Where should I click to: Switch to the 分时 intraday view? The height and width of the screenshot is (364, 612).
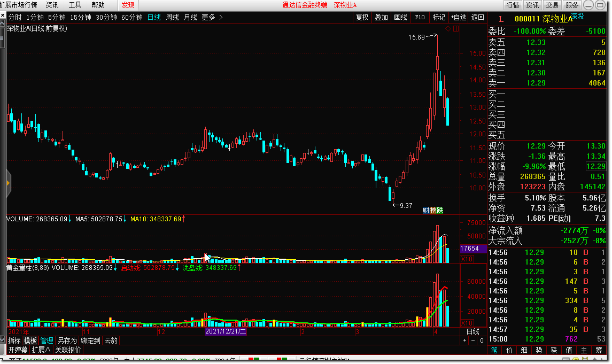coord(15,17)
